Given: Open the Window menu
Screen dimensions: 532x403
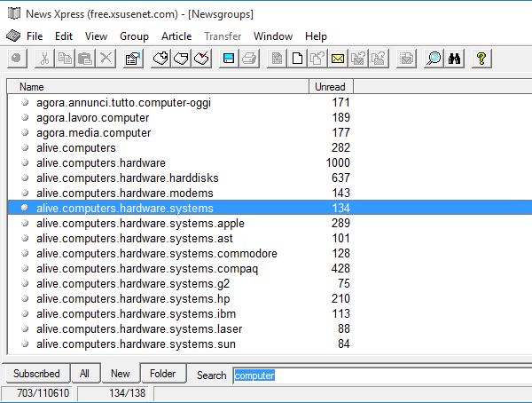Looking at the screenshot, I should 273,36.
